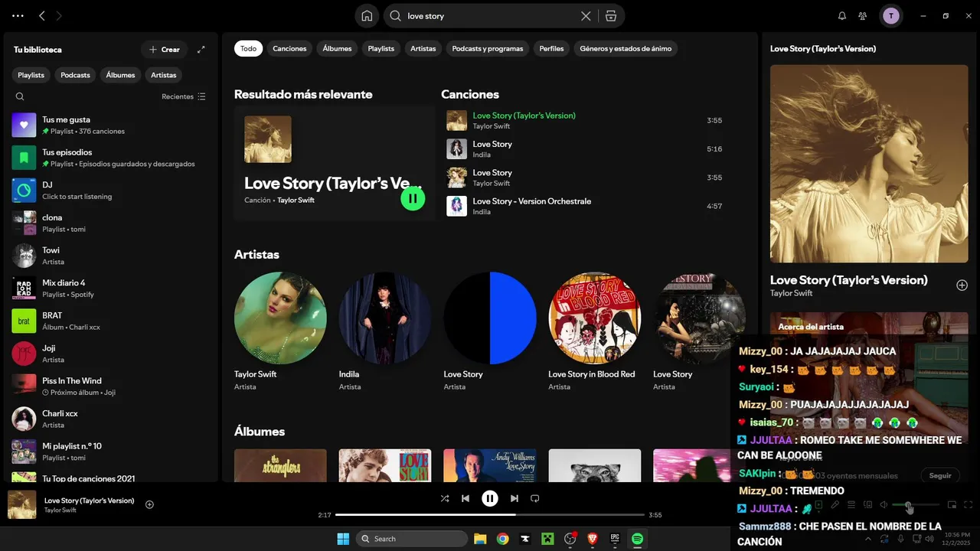Open the play queue icon
980x551 pixels.
(x=851, y=505)
